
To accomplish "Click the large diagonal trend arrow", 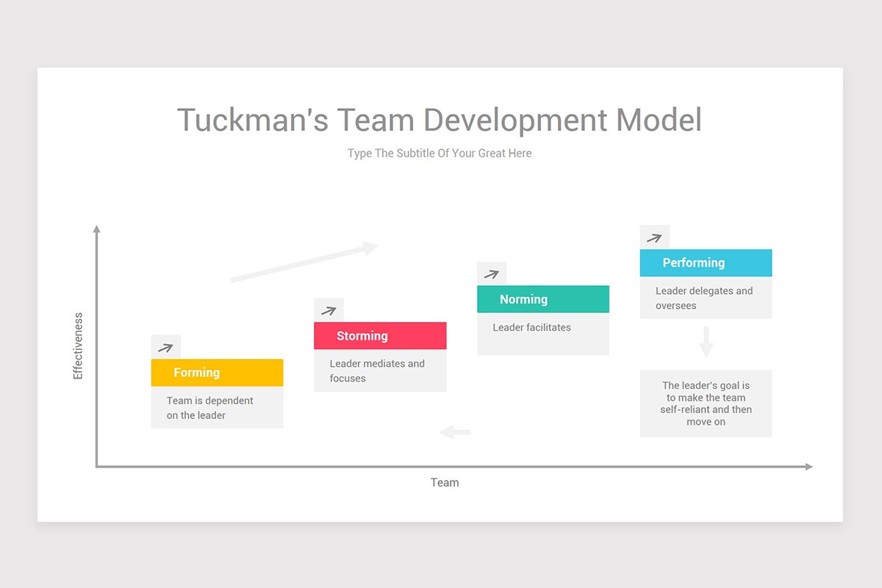I will point(304,263).
